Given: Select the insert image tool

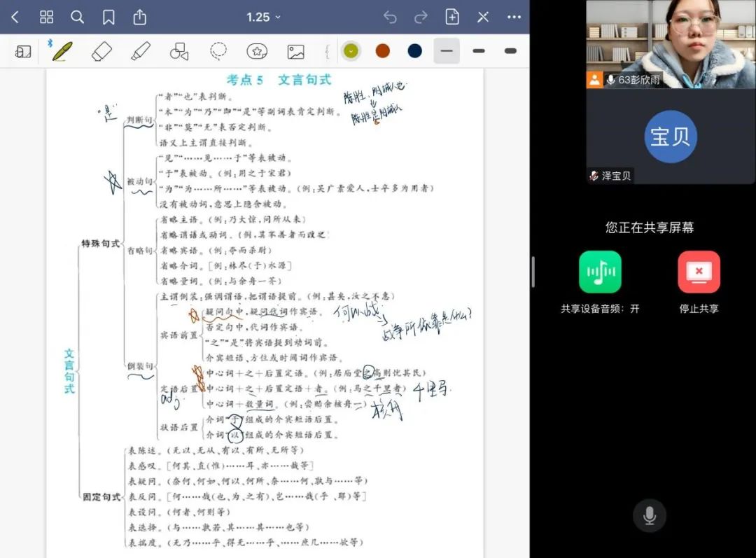Looking at the screenshot, I should tap(295, 51).
